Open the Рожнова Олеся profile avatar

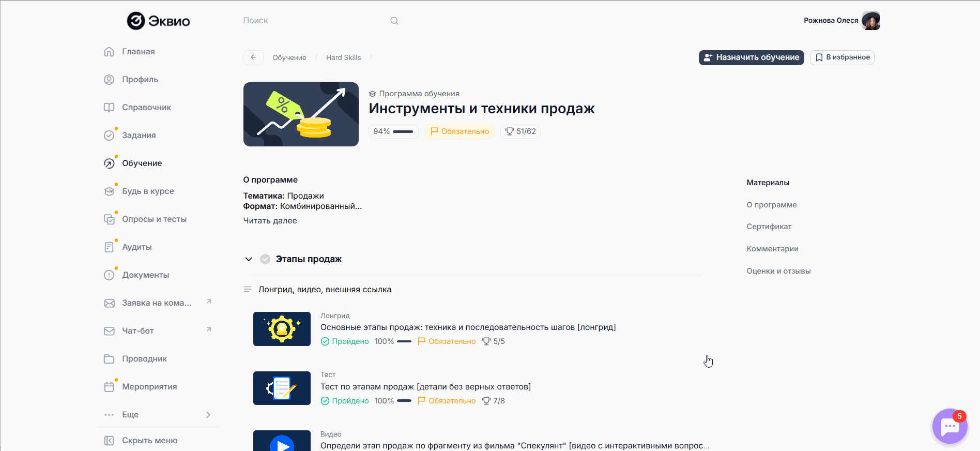[871, 21]
